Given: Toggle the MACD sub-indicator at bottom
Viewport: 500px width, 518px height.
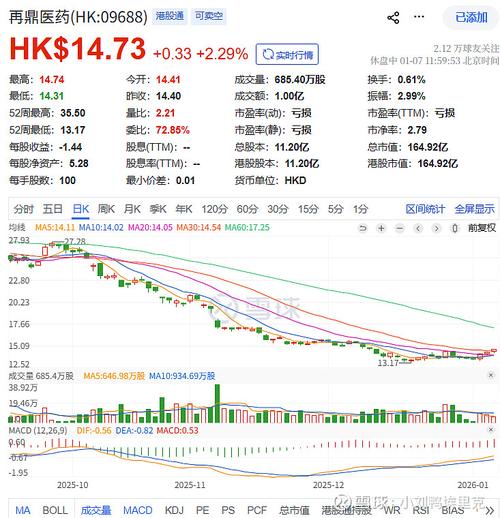Looking at the screenshot, I should 138,510.
